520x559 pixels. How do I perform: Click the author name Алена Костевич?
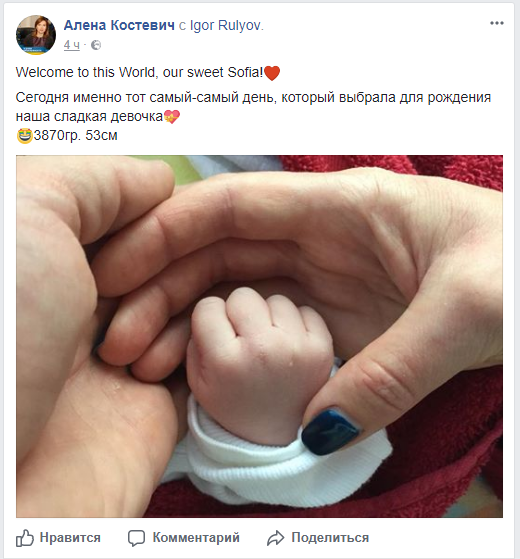click(x=119, y=25)
